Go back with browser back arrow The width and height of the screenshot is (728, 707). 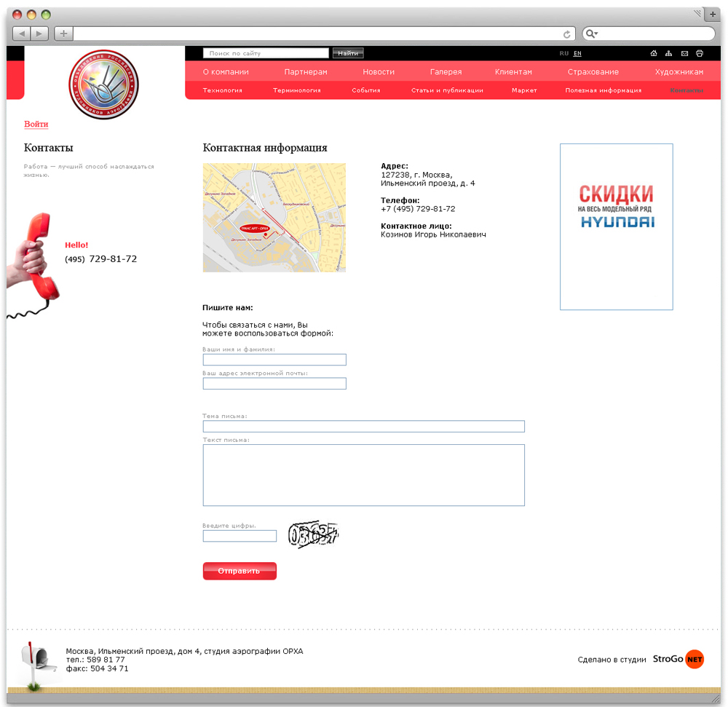tap(22, 33)
